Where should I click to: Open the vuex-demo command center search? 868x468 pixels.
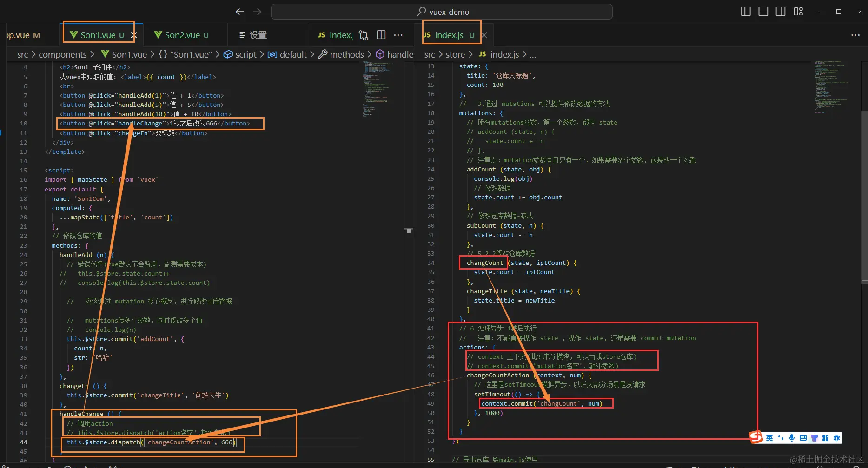click(442, 12)
